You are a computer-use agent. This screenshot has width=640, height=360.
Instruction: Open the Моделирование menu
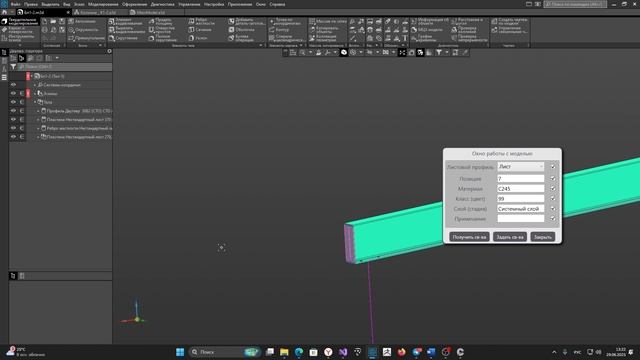click(x=103, y=4)
